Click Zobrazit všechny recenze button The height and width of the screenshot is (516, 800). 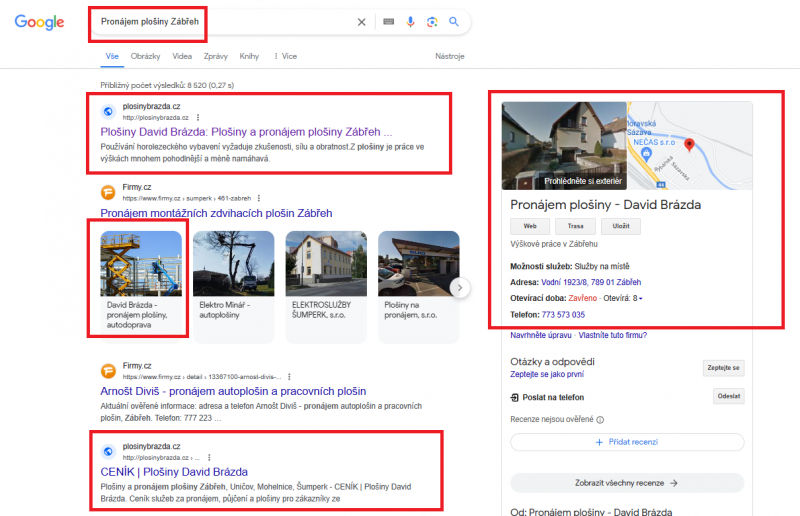coord(627,483)
